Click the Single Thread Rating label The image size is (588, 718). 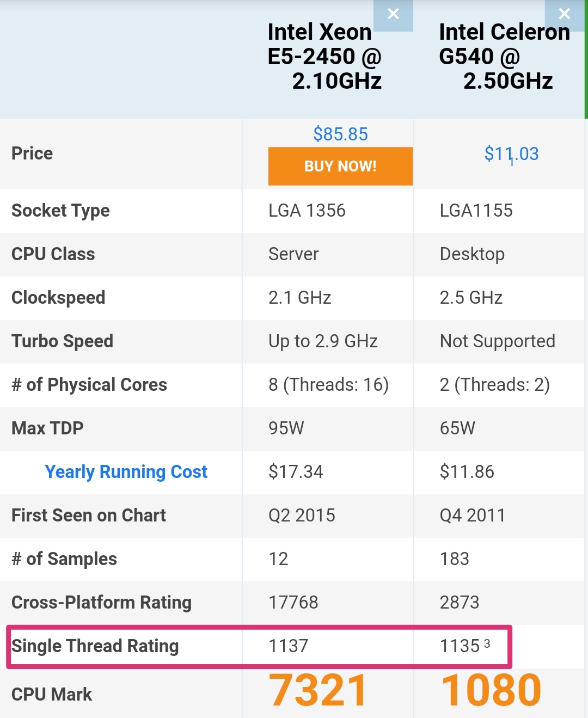pos(95,646)
